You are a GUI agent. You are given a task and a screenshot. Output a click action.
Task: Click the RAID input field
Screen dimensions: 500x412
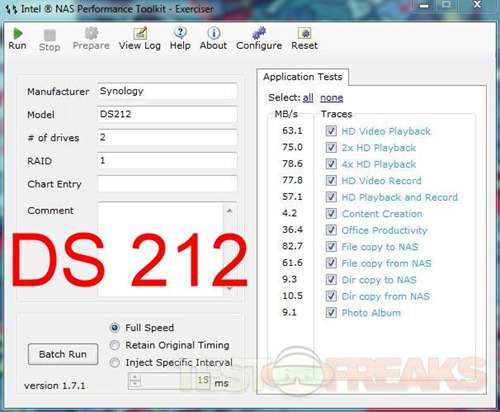tap(167, 161)
